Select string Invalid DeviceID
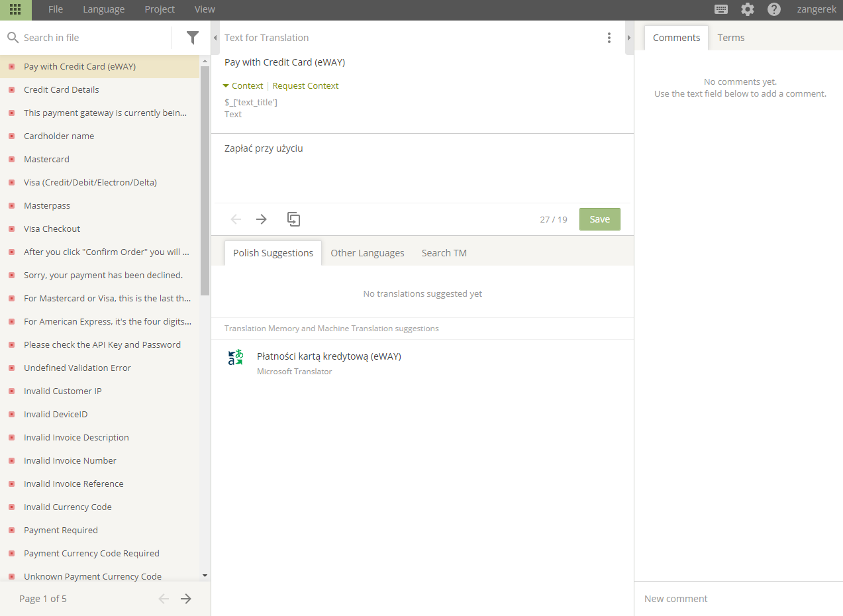Viewport: 843px width, 616px height. [99, 414]
